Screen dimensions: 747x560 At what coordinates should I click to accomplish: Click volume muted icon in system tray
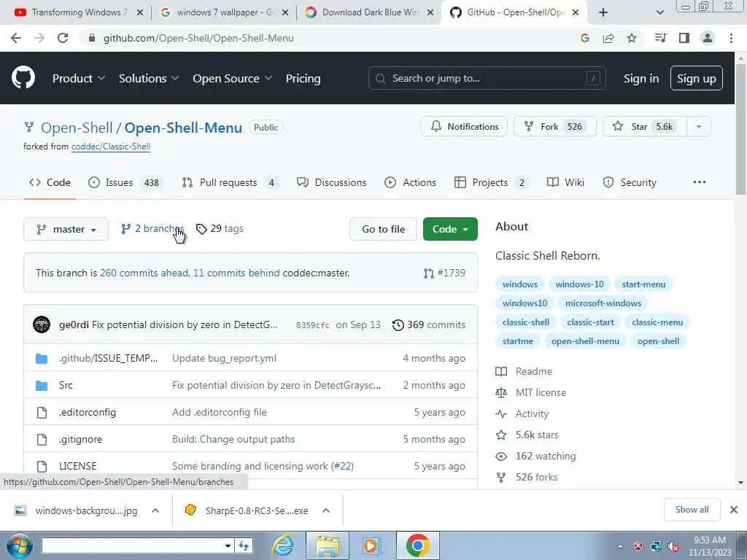pyautogui.click(x=673, y=545)
